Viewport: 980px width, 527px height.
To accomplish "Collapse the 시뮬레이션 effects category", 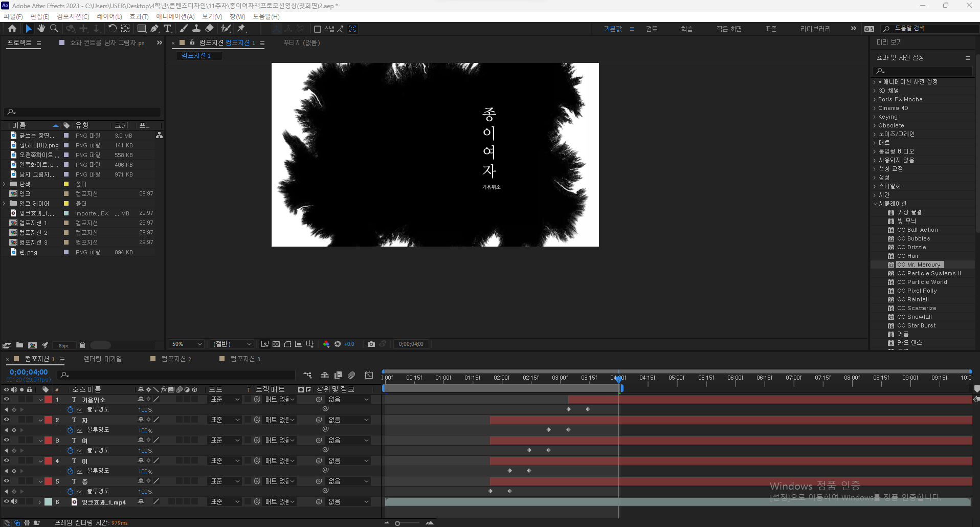I will 875,204.
